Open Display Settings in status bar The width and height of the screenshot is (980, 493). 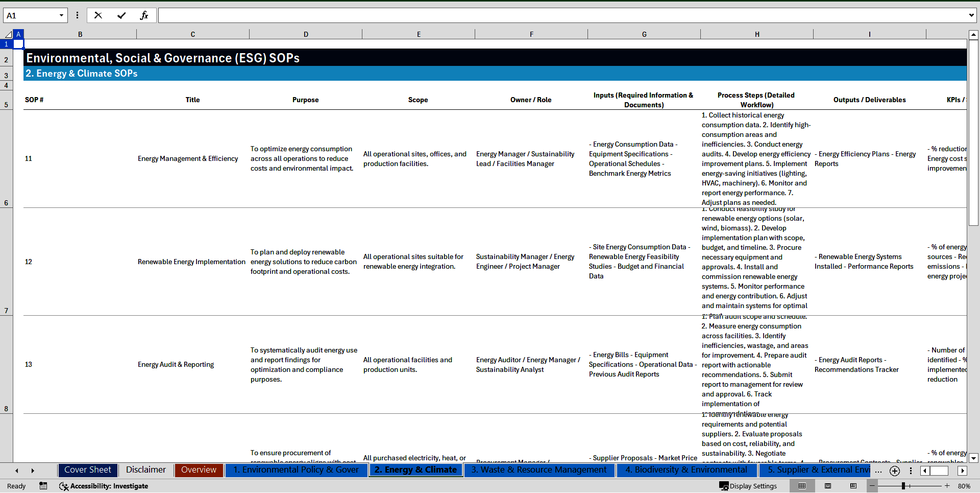(x=748, y=486)
